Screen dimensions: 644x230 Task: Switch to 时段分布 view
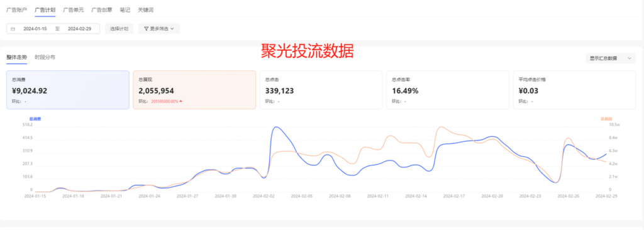tap(45, 57)
